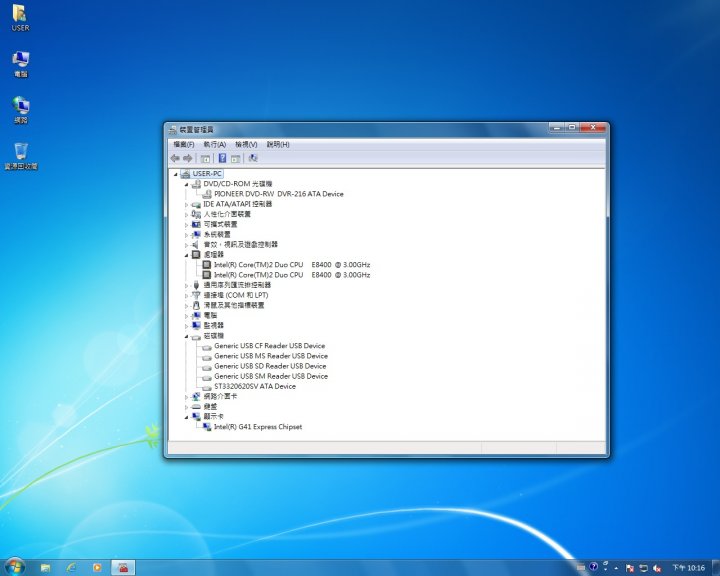Collapse the 磁碟機 node arrow
Screen dimensions: 720x576
click(x=186, y=336)
